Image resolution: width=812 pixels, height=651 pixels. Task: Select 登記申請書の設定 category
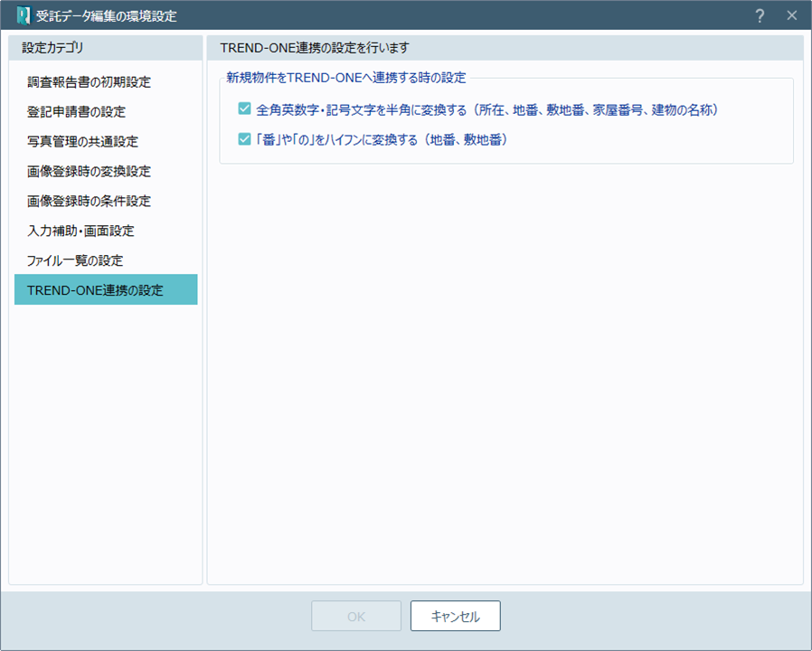pos(106,111)
